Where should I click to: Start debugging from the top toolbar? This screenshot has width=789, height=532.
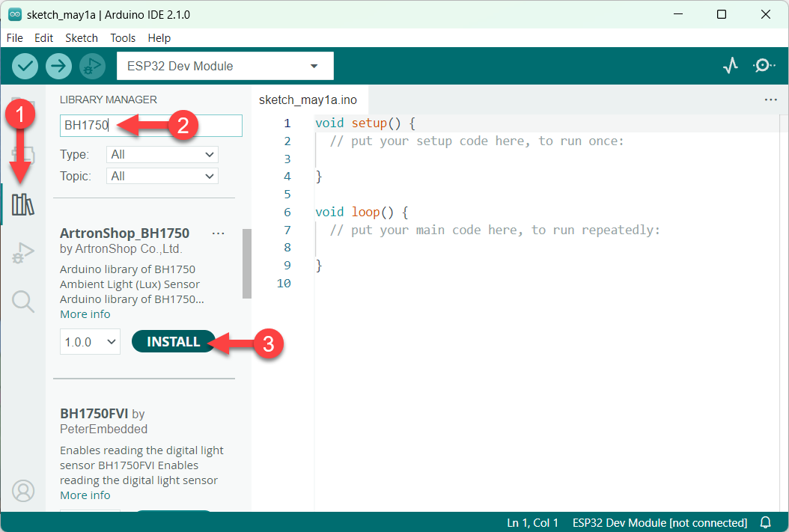pyautogui.click(x=92, y=66)
